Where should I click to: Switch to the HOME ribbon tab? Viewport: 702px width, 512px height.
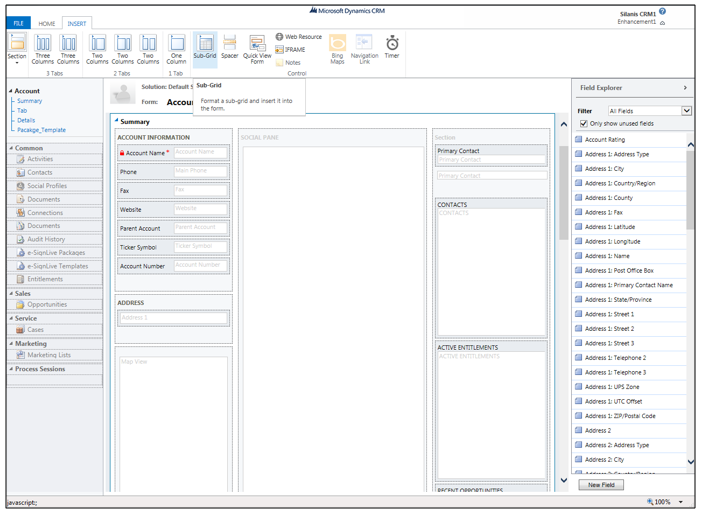point(47,24)
